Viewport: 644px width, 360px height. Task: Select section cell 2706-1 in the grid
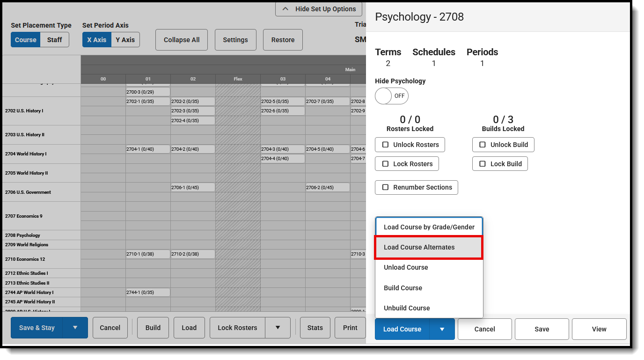[x=193, y=187]
